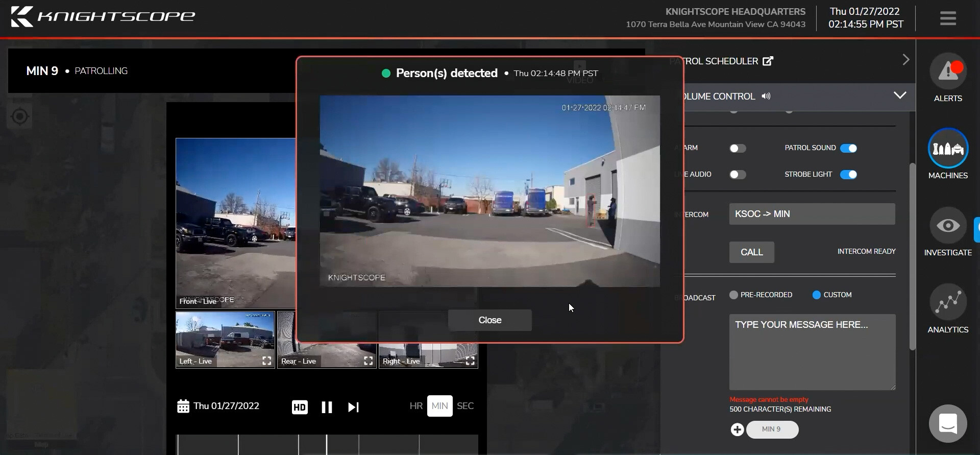Switch timeline scale to SEC
The width and height of the screenshot is (980, 455).
pos(465,406)
